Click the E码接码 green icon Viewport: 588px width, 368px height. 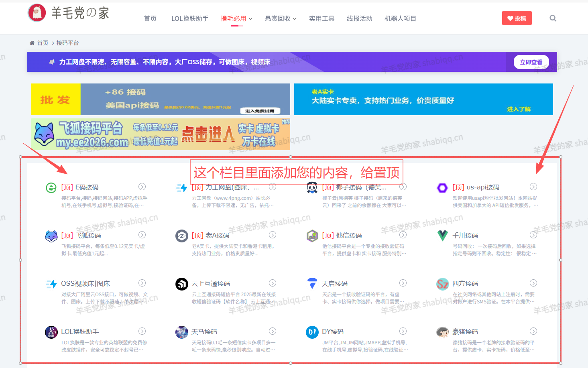(x=51, y=187)
